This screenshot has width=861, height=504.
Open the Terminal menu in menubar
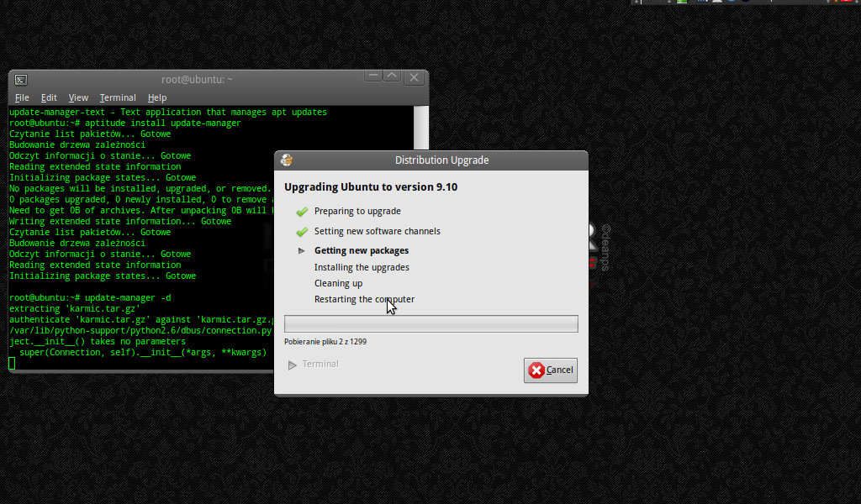(118, 98)
